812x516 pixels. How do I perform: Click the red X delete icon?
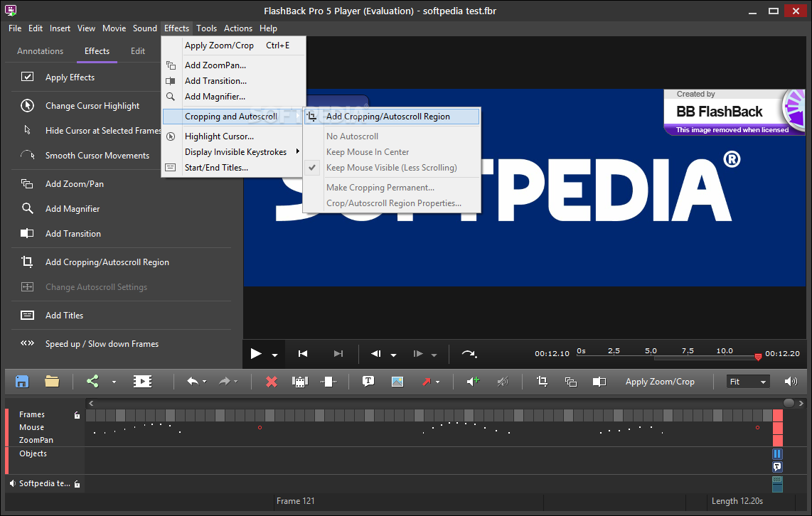coord(271,382)
